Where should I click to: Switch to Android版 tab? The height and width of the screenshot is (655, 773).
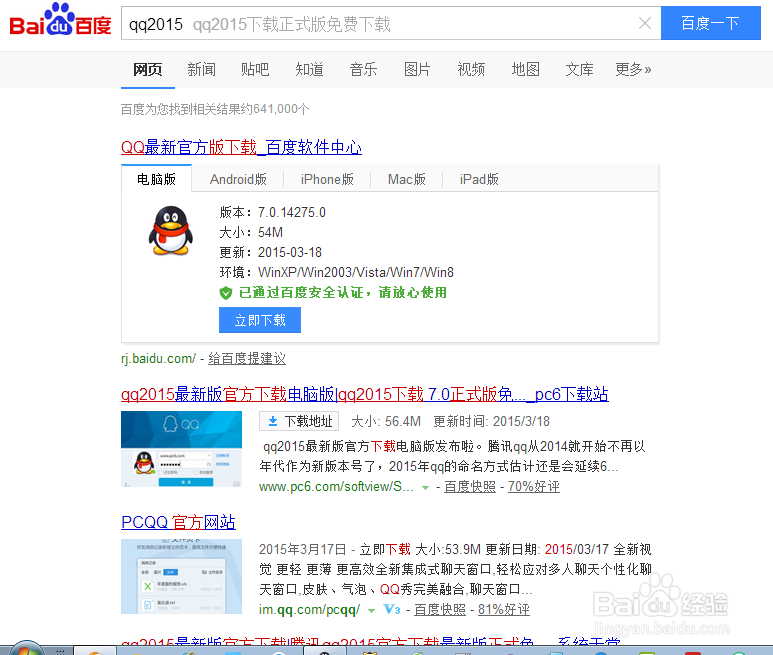point(238,179)
